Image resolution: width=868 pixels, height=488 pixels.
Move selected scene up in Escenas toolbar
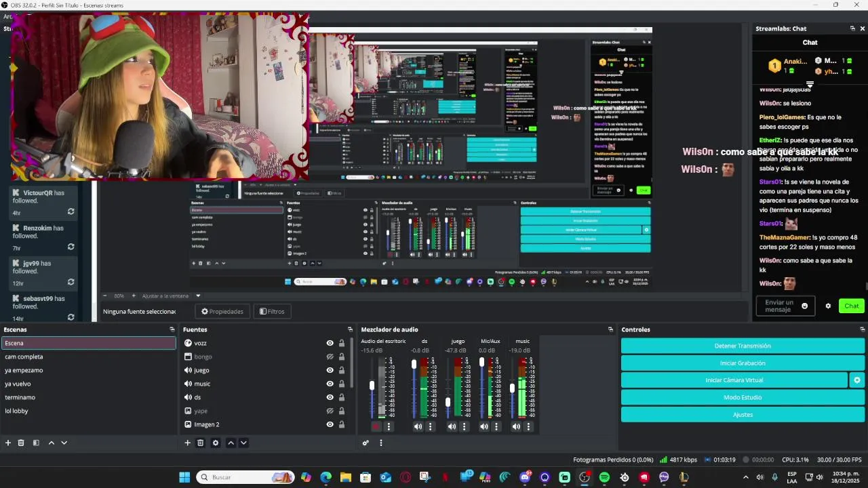click(51, 443)
